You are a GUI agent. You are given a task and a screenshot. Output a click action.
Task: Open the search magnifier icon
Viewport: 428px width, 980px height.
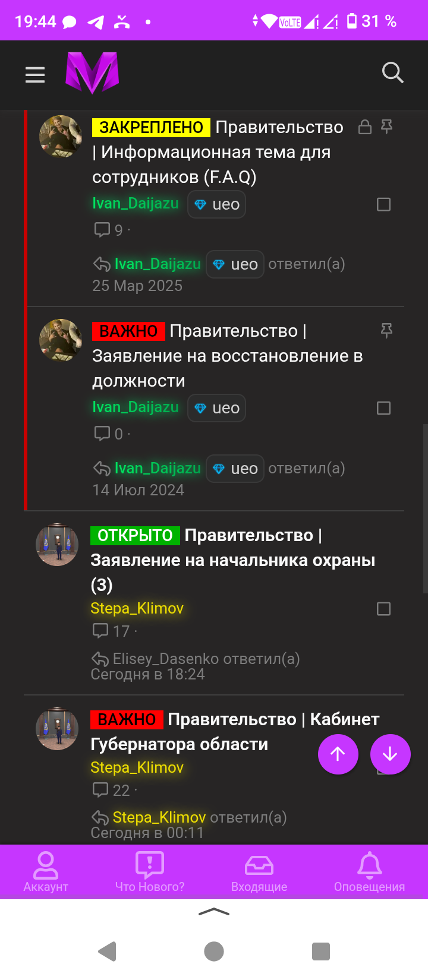[x=392, y=73]
